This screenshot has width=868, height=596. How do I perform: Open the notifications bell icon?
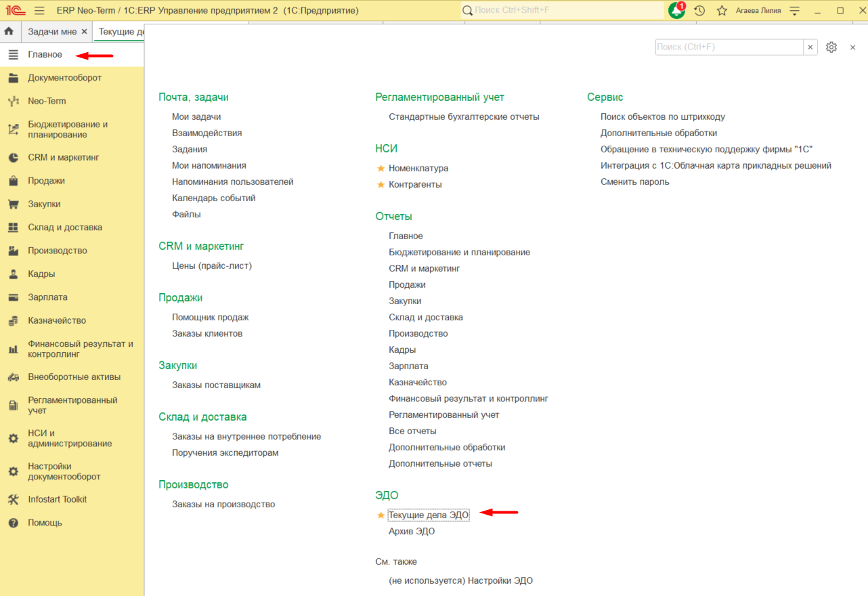(676, 10)
